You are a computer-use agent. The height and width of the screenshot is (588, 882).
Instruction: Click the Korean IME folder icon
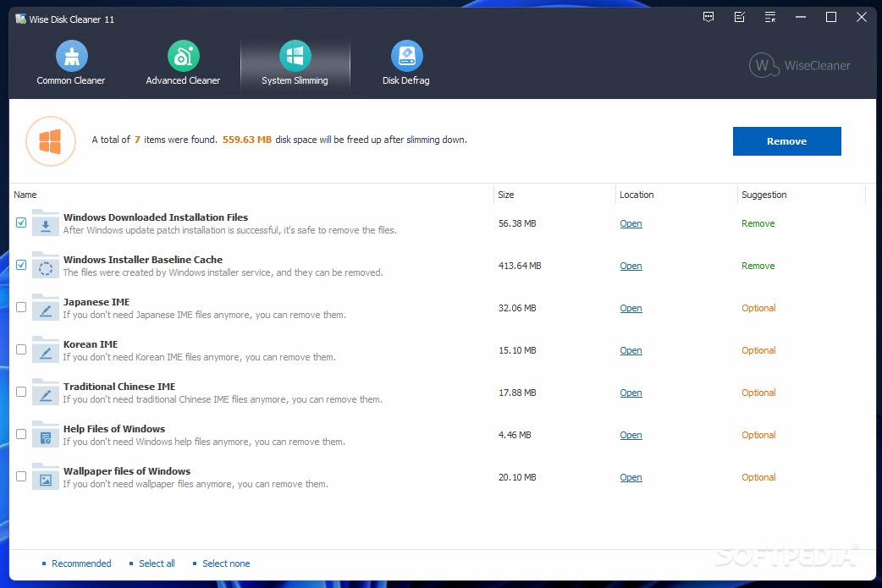coord(46,349)
